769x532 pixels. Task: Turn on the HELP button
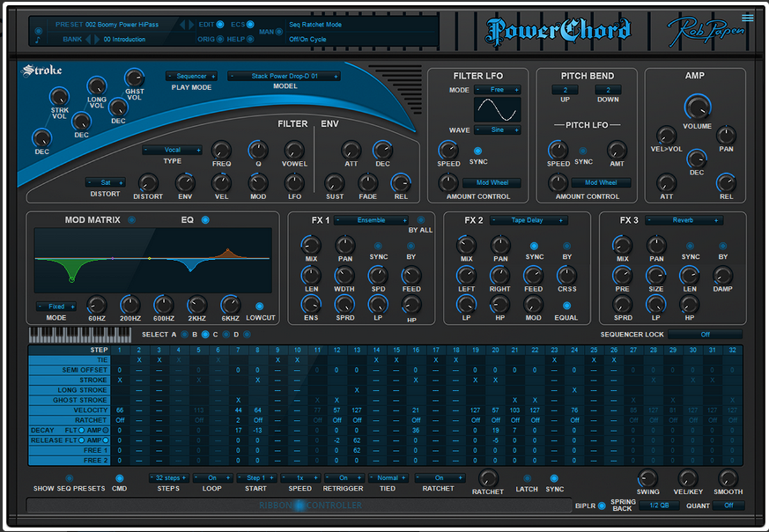(250, 39)
